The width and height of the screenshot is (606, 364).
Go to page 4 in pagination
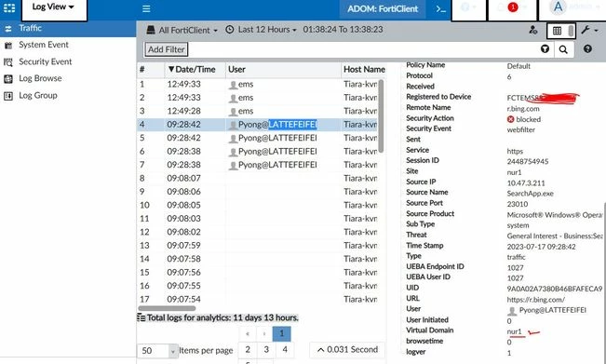[285, 350]
